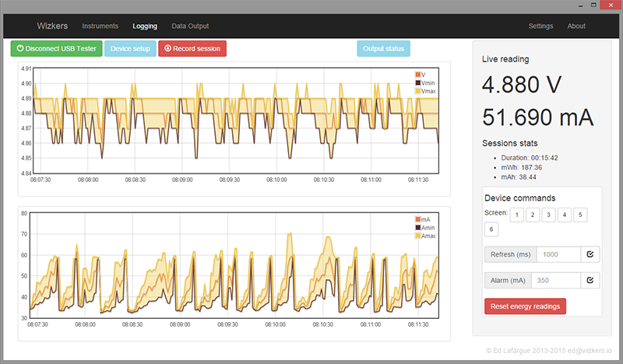Confirm the Alarm threshold with its check icon
Image resolution: width=623 pixels, height=364 pixels.
click(x=590, y=280)
